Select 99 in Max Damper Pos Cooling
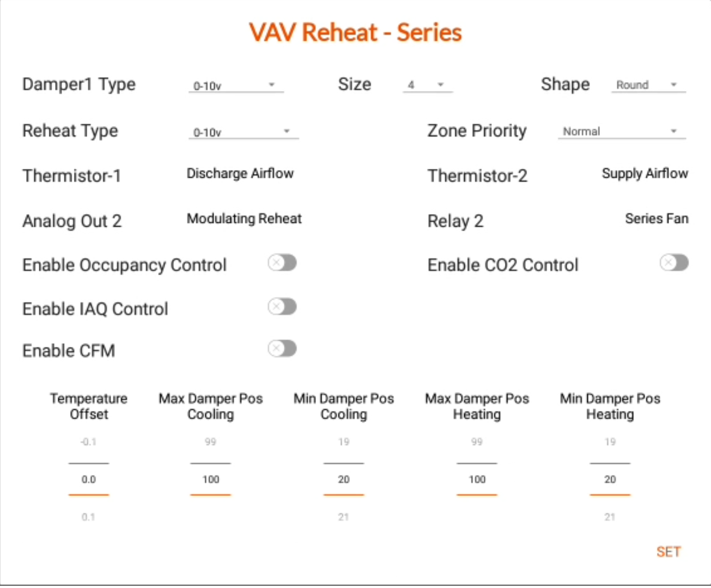711x588 pixels. point(210,442)
